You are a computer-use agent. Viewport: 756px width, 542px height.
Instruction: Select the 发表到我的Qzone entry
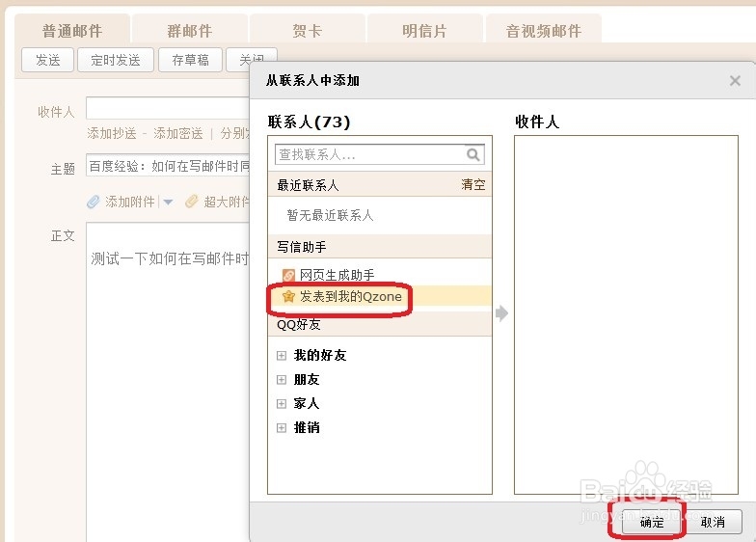point(380,296)
